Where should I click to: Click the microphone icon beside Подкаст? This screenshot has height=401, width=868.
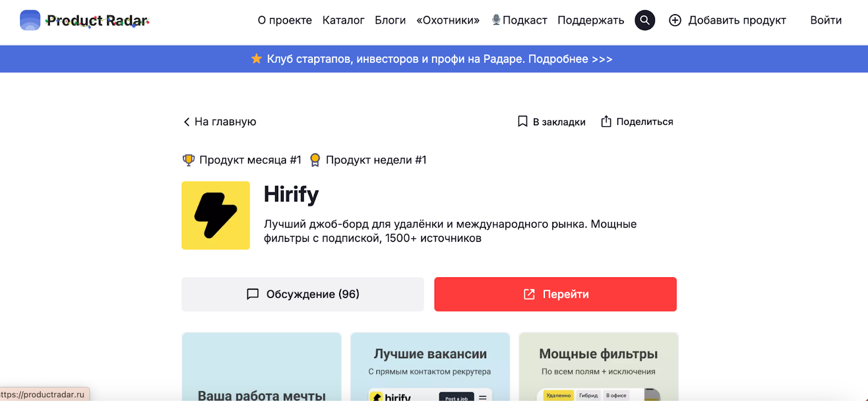tap(496, 20)
